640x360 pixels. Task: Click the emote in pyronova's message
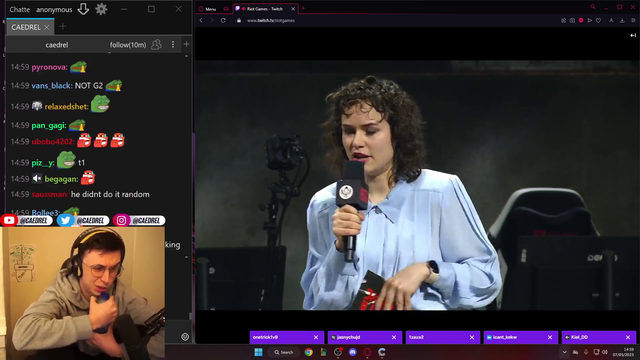tap(78, 67)
